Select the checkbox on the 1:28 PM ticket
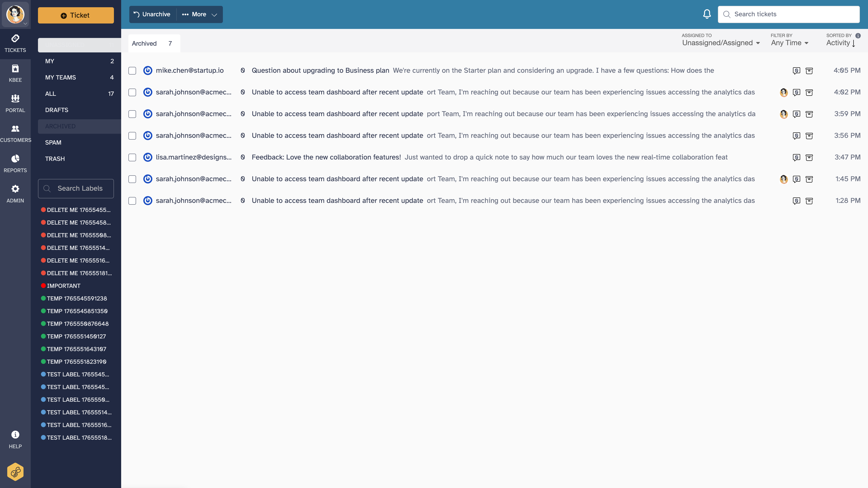The width and height of the screenshot is (868, 488). [132, 201]
